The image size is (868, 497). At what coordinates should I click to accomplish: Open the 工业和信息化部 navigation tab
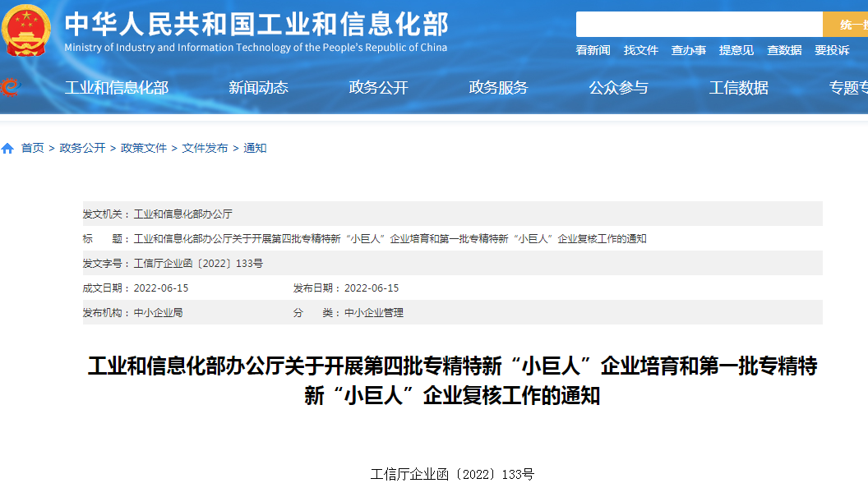coord(116,87)
